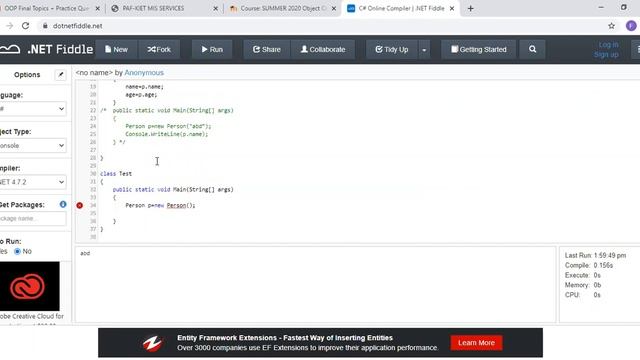This screenshot has width=640, height=360.
Task: Tidy Up the code
Action: tap(392, 49)
